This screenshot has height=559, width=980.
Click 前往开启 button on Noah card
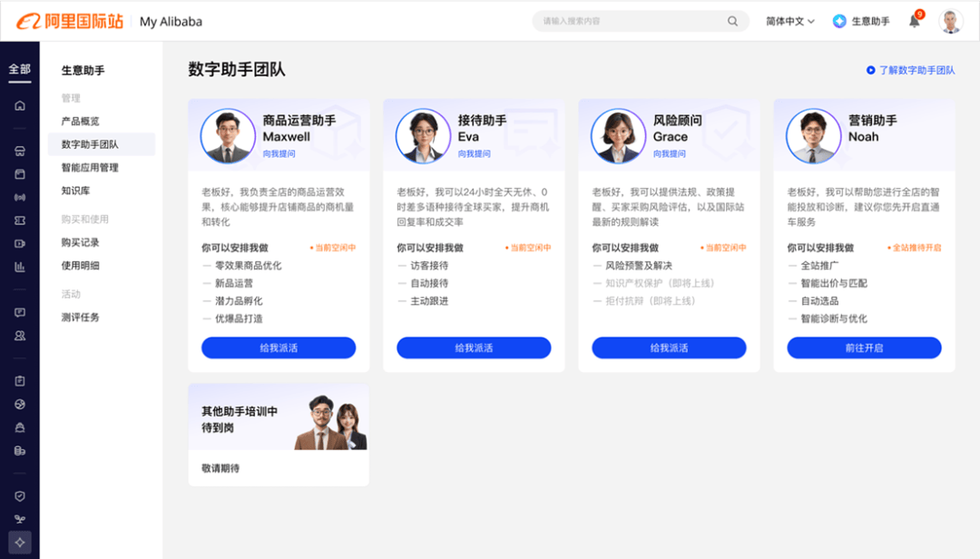pyautogui.click(x=864, y=348)
